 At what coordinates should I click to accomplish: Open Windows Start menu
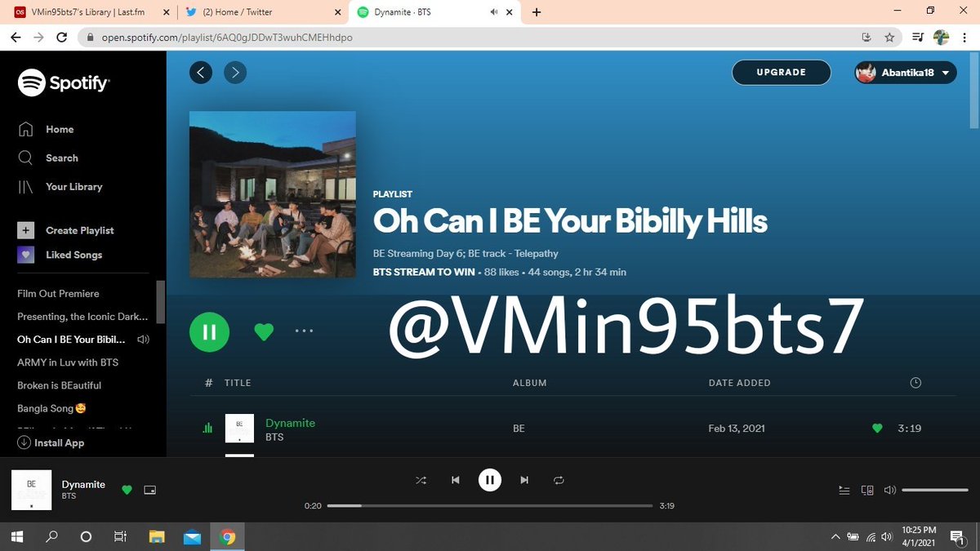coord(16,536)
